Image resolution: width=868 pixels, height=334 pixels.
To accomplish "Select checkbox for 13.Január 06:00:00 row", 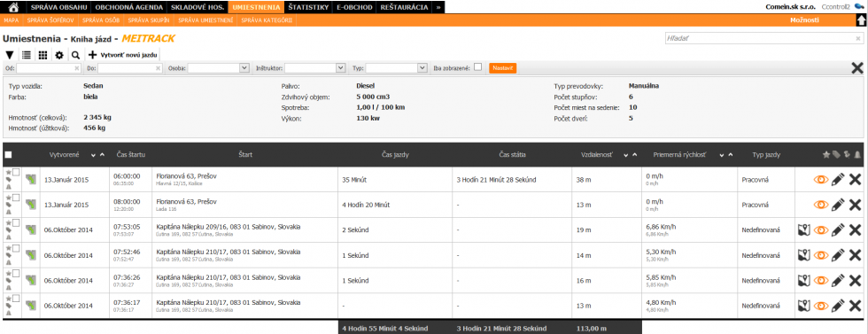I will coord(16,172).
